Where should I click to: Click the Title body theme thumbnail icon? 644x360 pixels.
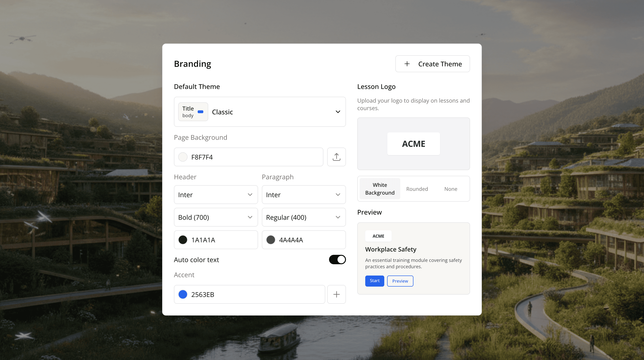(x=193, y=112)
